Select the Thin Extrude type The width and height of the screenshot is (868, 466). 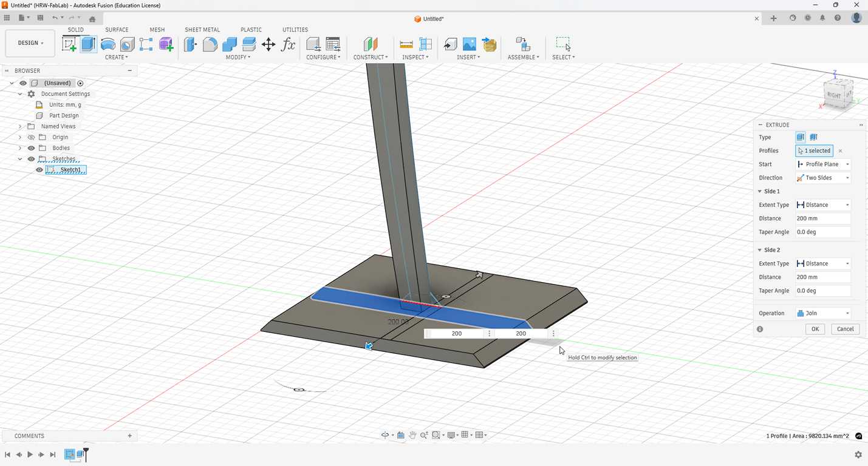pos(814,137)
